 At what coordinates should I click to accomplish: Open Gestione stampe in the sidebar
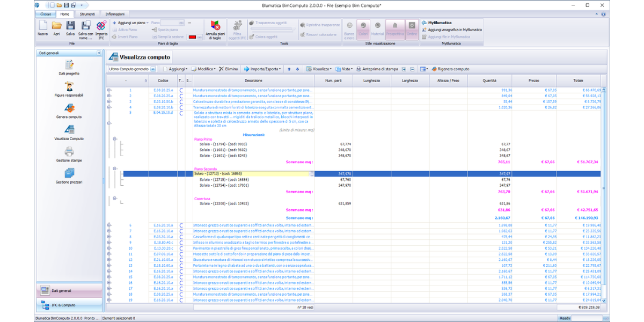coord(69,153)
